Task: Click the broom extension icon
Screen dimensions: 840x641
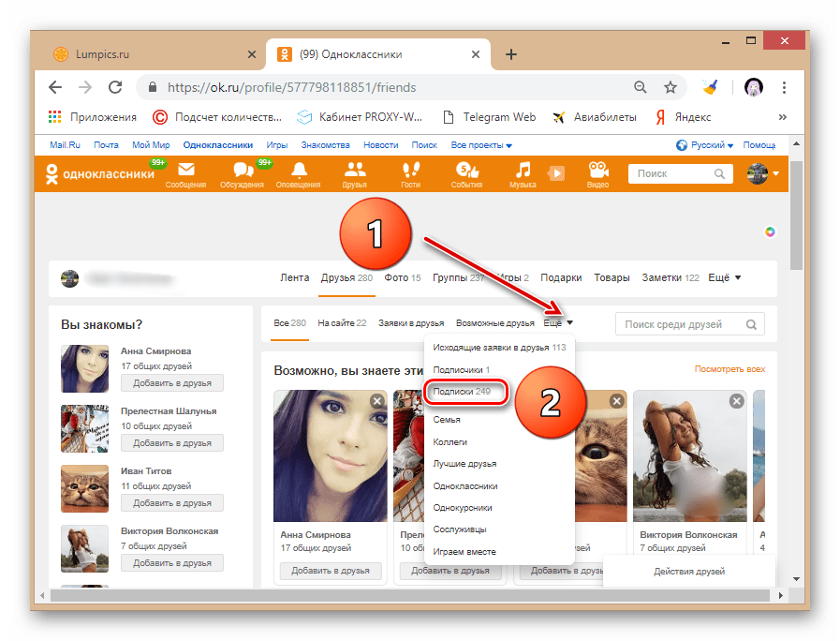Action: (x=711, y=87)
